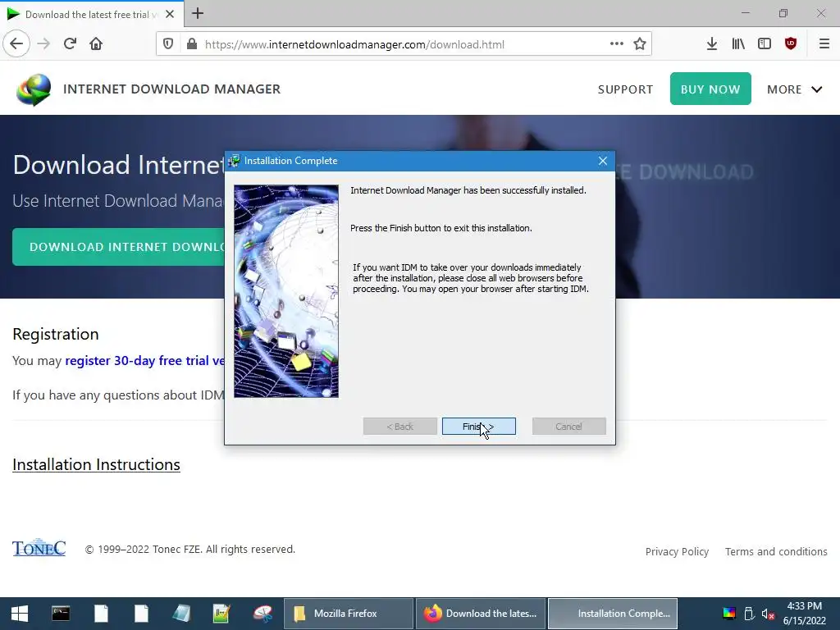Image resolution: width=840 pixels, height=630 pixels.
Task: Click the installer title bar icon
Action: [234, 161]
